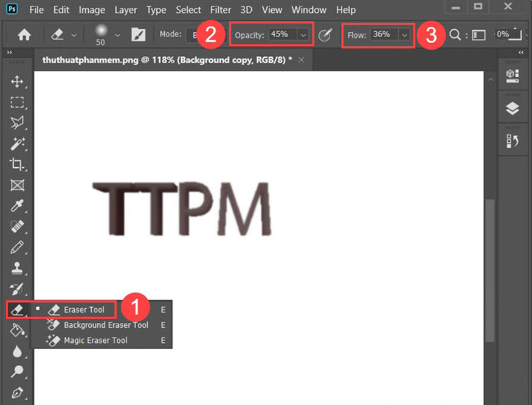Open the Filter menu
Screen dimensions: 532x405
click(220, 10)
